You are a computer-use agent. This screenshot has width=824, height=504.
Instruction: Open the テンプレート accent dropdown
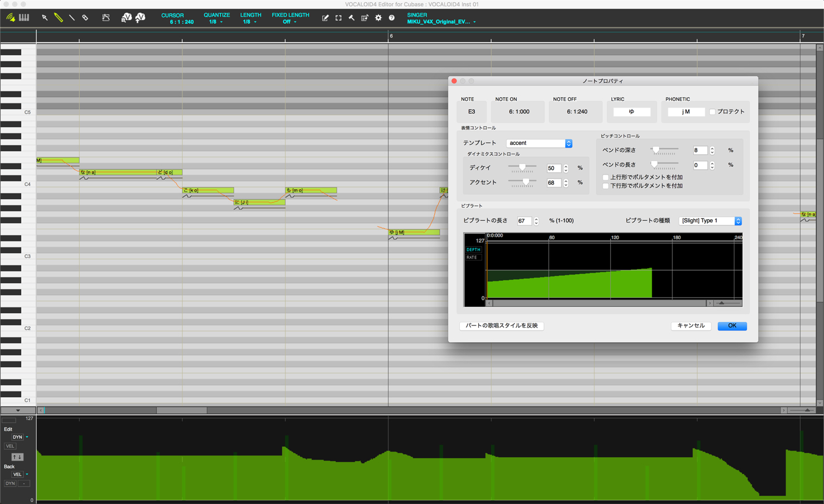539,144
